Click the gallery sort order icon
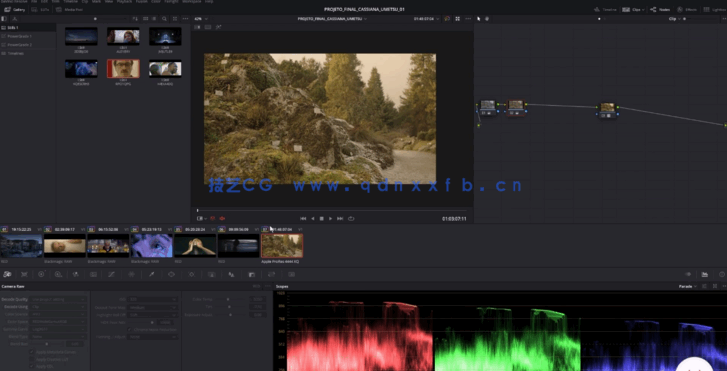727x371 pixels. pyautogui.click(x=135, y=19)
